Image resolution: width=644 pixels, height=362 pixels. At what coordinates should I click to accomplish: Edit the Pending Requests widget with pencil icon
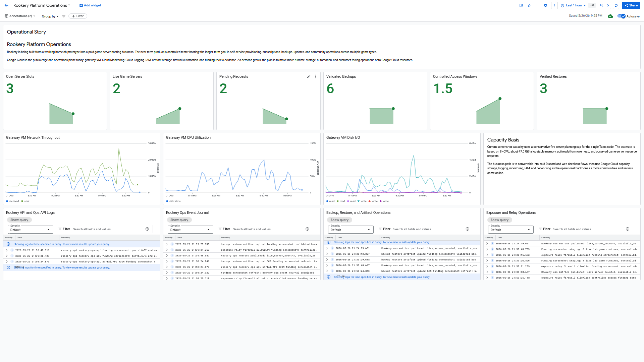coord(309,76)
